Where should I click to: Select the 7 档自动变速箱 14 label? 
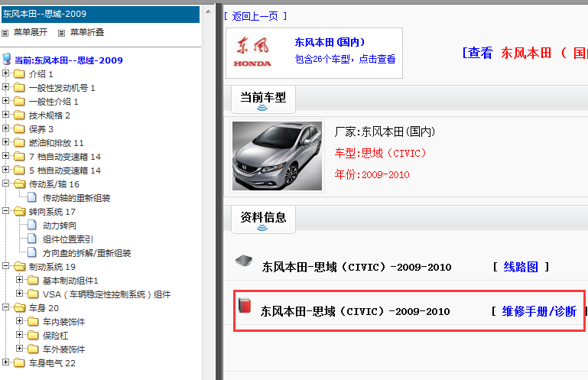pyautogui.click(x=65, y=157)
